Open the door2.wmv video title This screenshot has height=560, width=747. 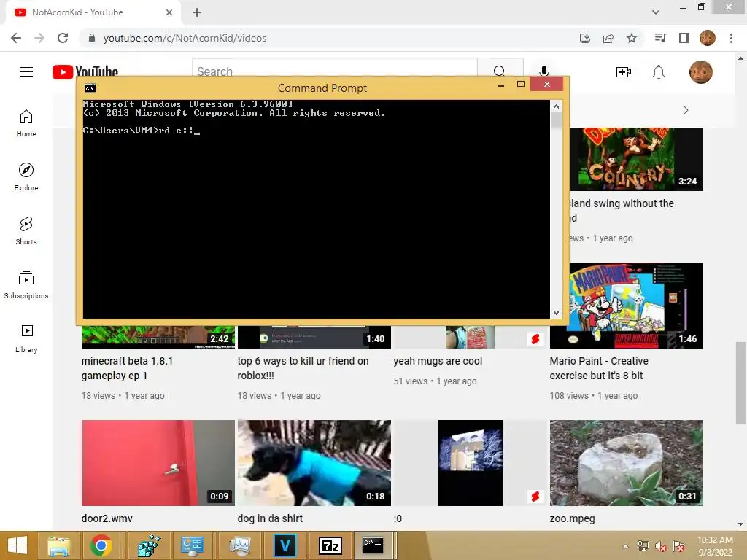click(107, 518)
